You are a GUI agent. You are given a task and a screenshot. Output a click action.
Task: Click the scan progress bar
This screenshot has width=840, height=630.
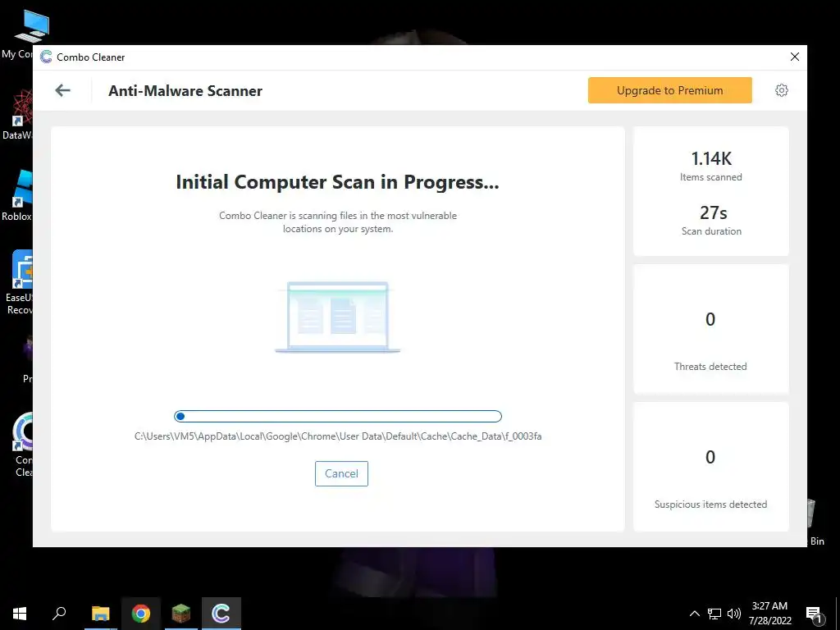point(337,416)
